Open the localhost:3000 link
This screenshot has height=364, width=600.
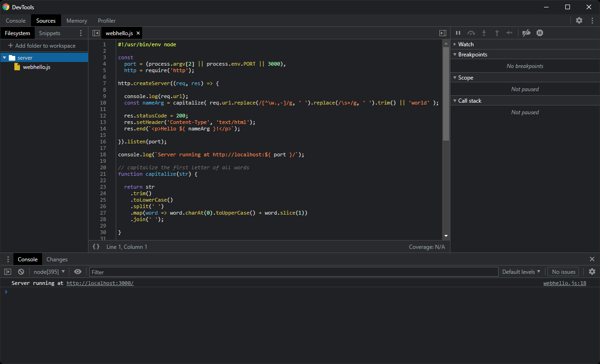(100, 283)
